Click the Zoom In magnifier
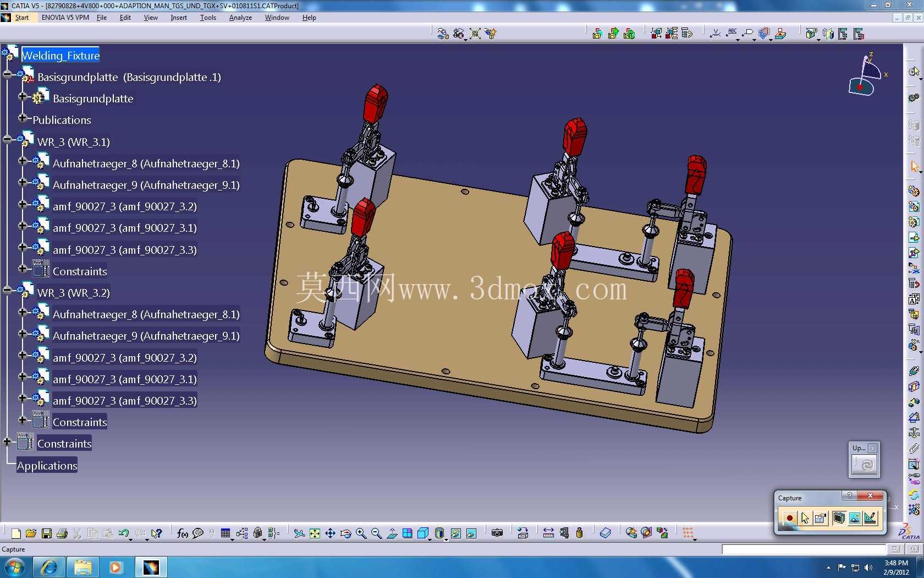The height and width of the screenshot is (578, 924). (x=361, y=533)
